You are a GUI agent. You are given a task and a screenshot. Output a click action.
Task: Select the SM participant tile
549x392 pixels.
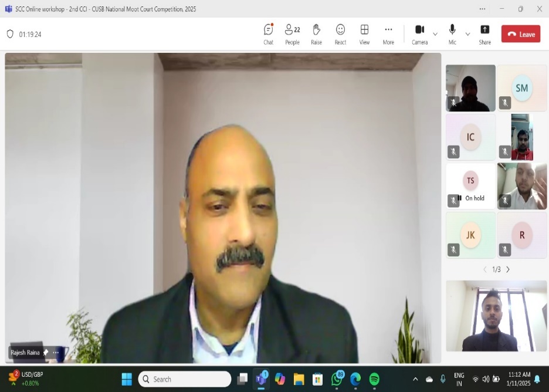(x=521, y=88)
